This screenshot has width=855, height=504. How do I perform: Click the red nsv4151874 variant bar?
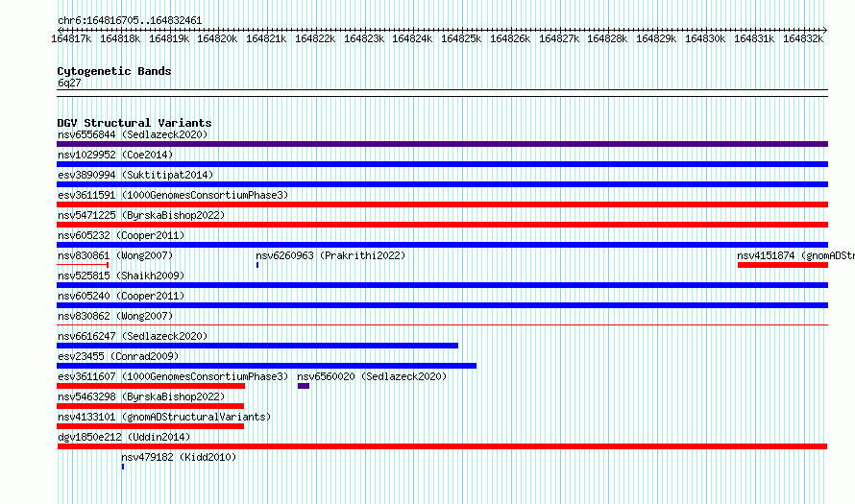[783, 265]
